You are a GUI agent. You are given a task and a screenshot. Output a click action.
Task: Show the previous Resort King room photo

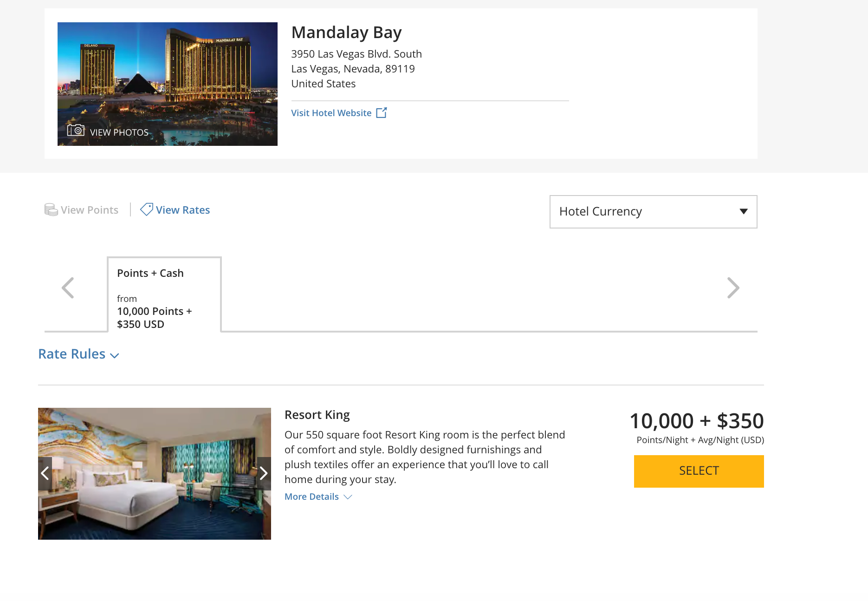45,473
